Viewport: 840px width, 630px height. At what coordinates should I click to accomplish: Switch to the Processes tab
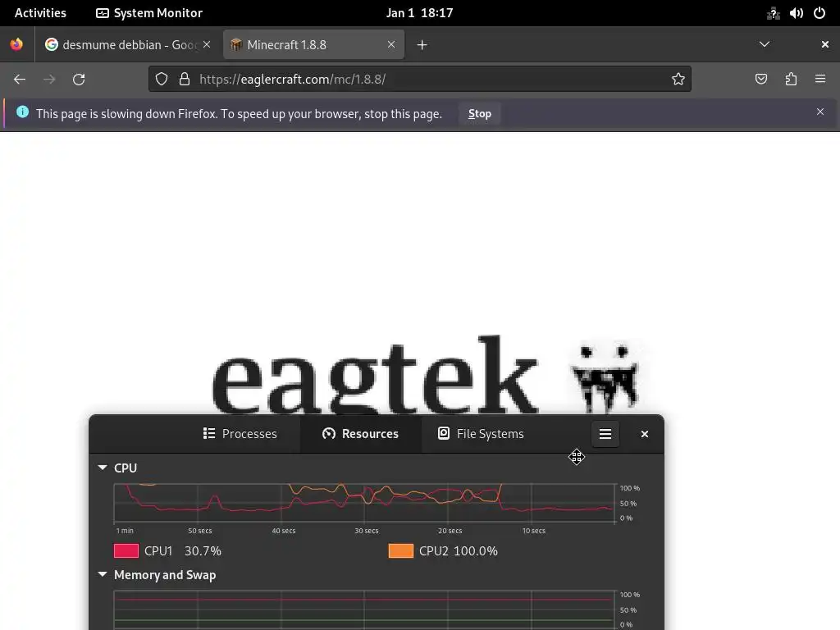coord(240,433)
